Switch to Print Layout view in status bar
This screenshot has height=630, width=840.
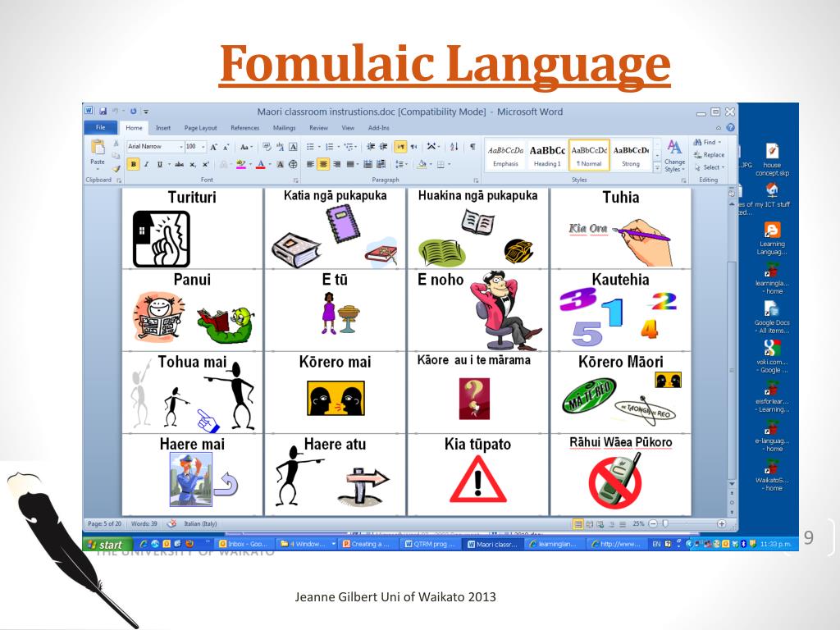point(578,524)
